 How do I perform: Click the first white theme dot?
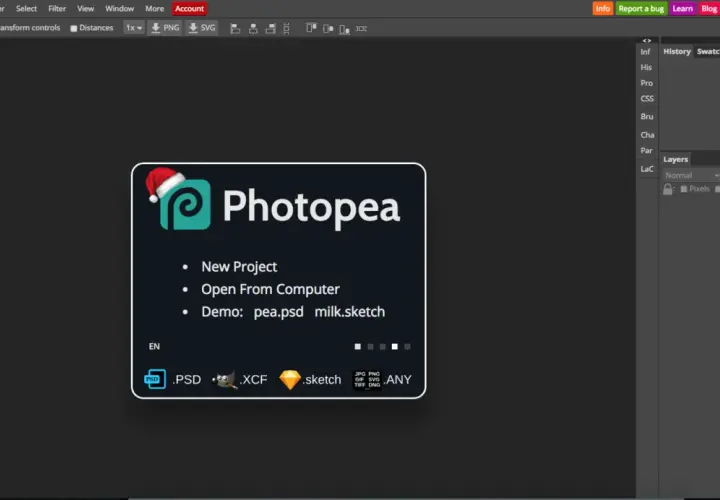[358, 347]
